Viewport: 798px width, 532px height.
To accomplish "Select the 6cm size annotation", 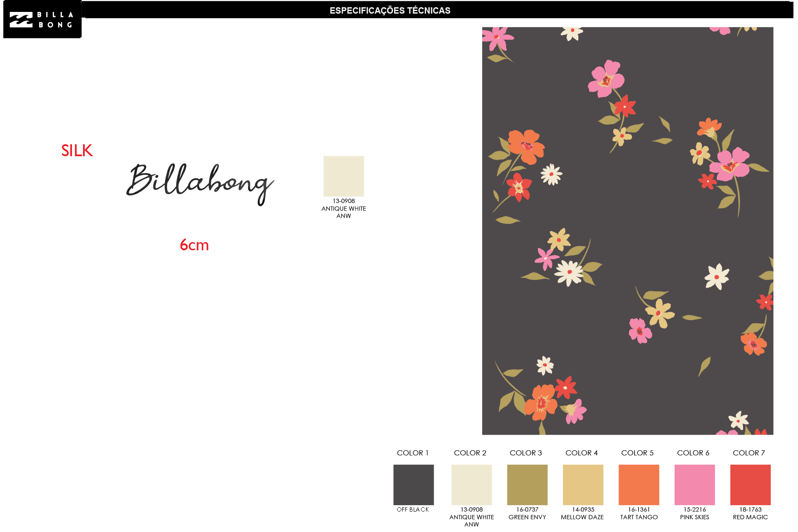I will click(194, 245).
